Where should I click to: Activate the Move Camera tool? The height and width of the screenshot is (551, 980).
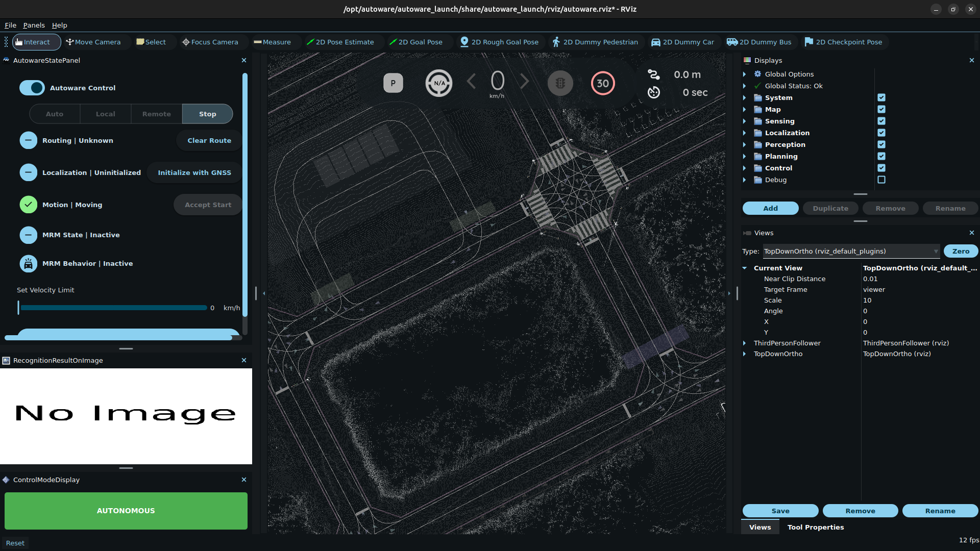93,42
